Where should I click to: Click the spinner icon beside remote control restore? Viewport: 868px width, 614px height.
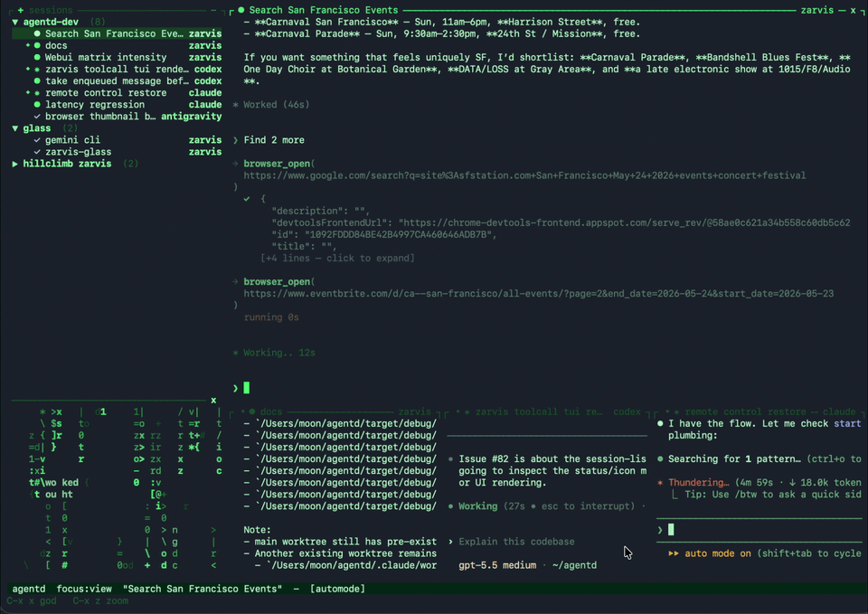pos(37,93)
